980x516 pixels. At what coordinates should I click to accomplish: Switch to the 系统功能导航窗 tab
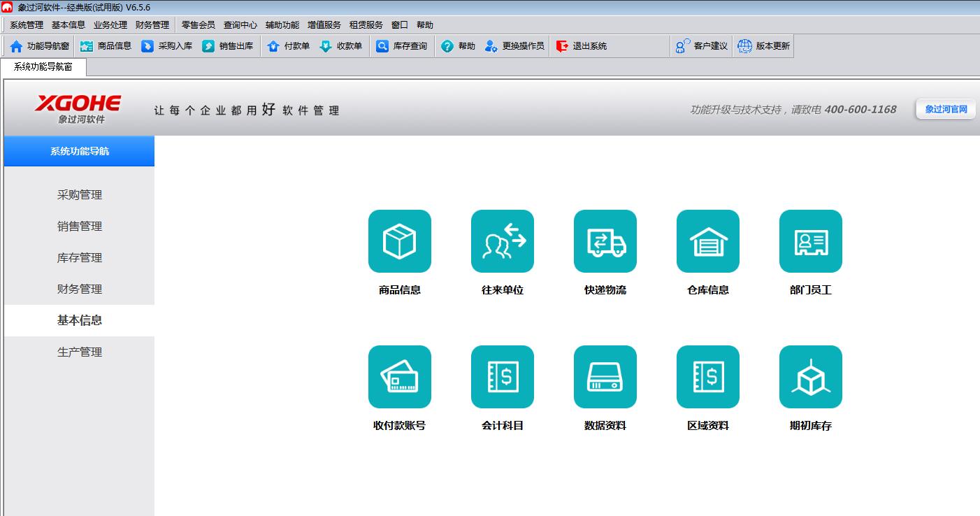[x=43, y=67]
